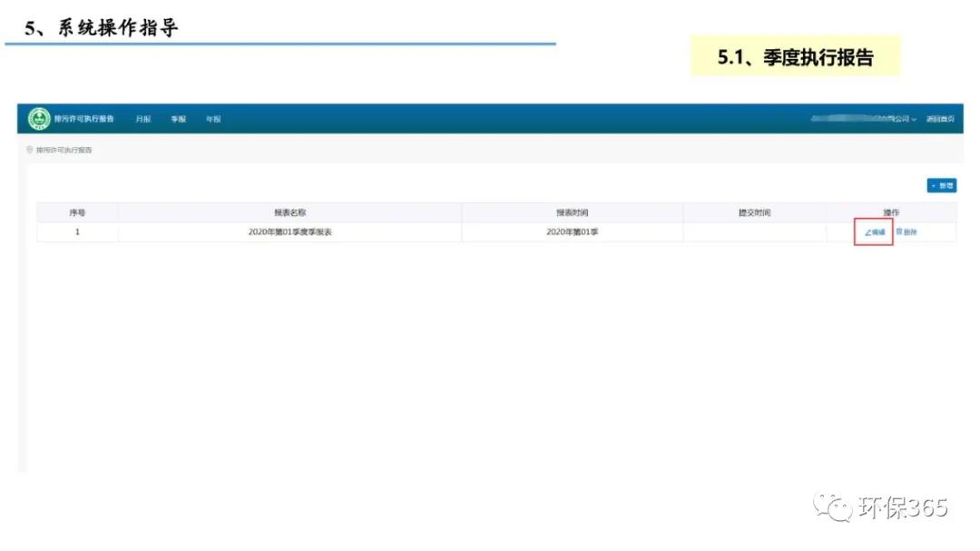Viewport: 980px width, 551px height.
Task: Click the 操作 column header
Action: [x=890, y=212]
